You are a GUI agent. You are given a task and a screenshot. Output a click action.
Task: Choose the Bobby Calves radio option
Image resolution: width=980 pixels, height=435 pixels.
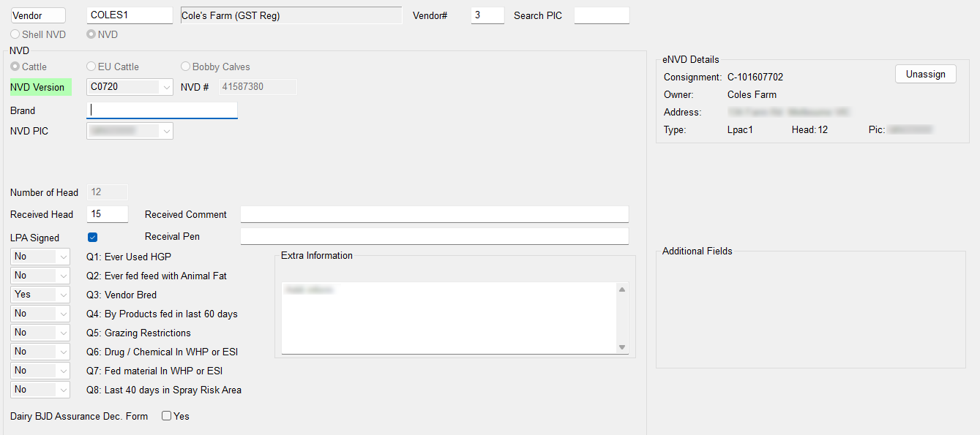point(186,67)
